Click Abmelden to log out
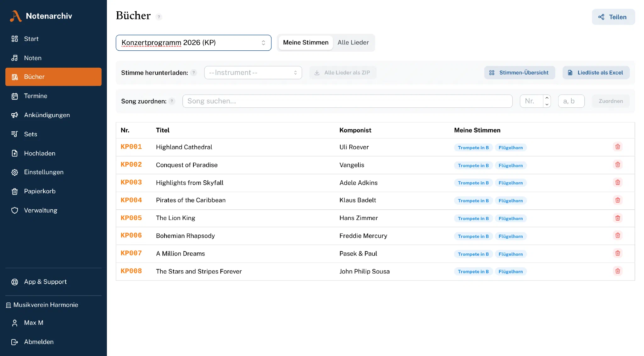644x356 pixels. point(53,342)
